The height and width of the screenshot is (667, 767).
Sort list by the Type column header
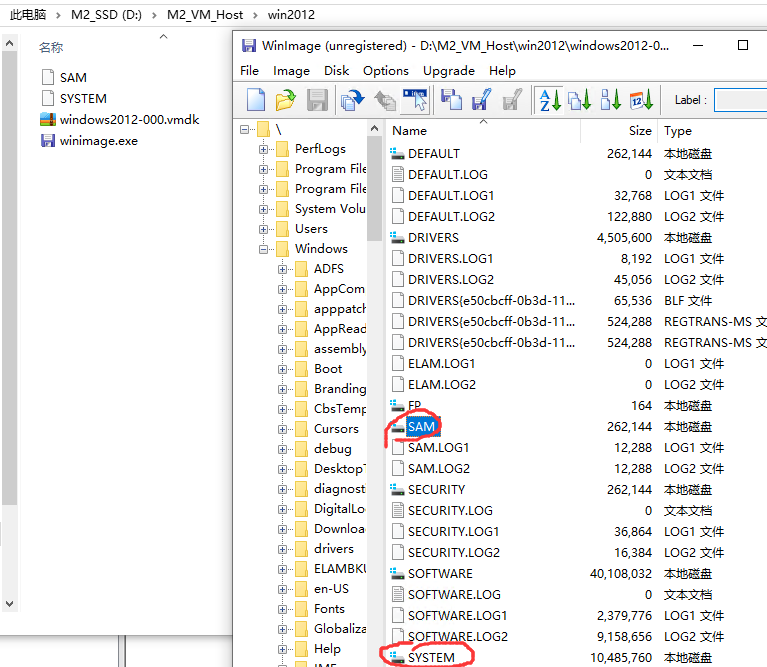(713, 131)
